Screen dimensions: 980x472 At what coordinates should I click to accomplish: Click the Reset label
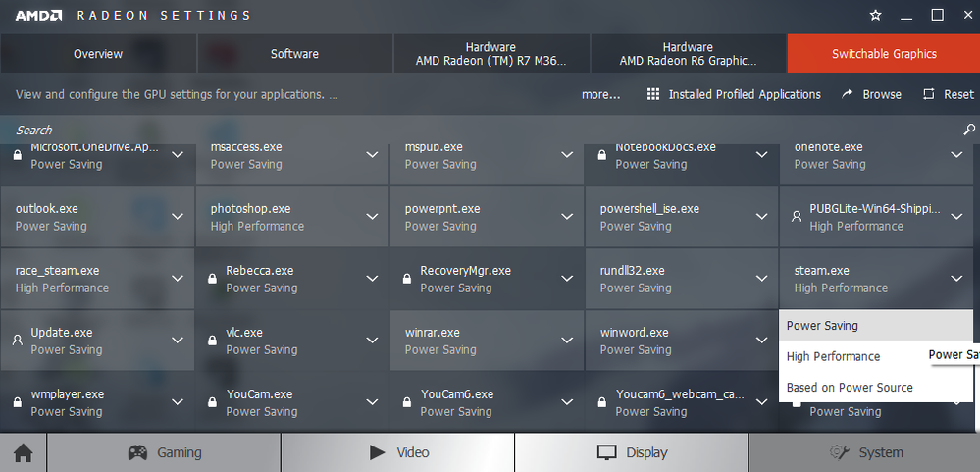958,94
